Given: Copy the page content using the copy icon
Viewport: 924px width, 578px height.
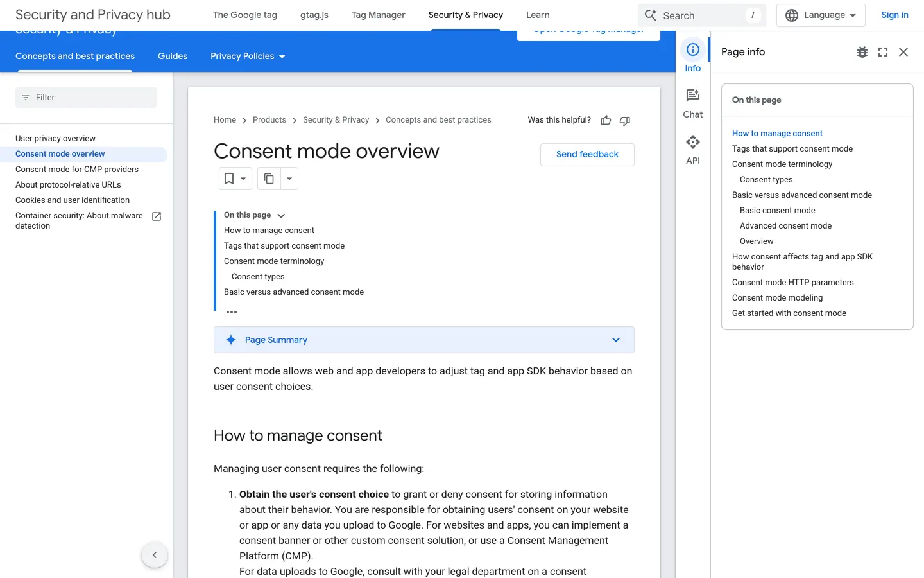Looking at the screenshot, I should pos(269,179).
